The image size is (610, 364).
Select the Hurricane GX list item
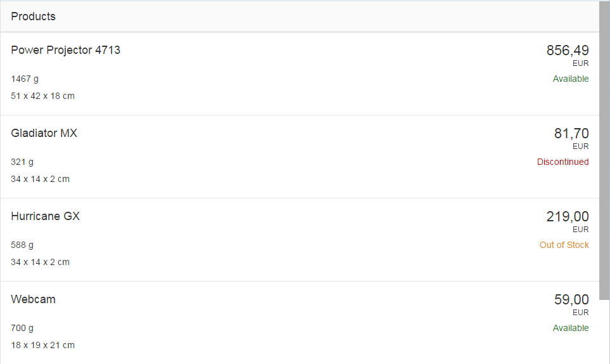pyautogui.click(x=45, y=216)
